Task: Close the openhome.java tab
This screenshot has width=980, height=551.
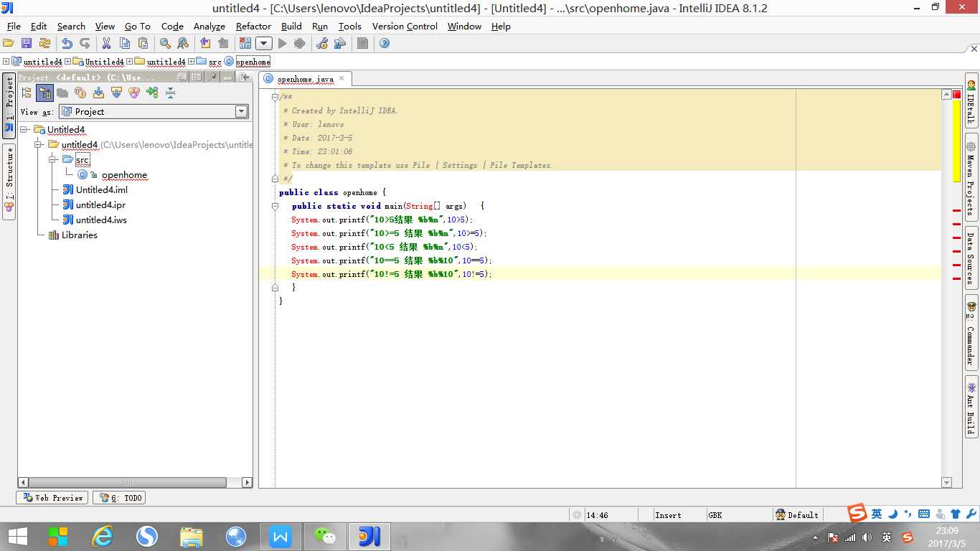Action: (x=342, y=78)
